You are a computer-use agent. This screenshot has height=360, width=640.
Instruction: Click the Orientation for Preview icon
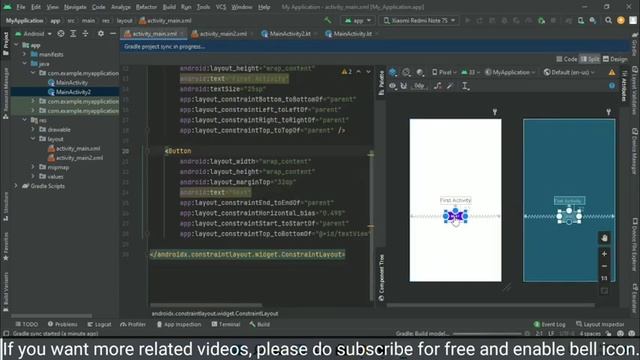click(x=406, y=72)
